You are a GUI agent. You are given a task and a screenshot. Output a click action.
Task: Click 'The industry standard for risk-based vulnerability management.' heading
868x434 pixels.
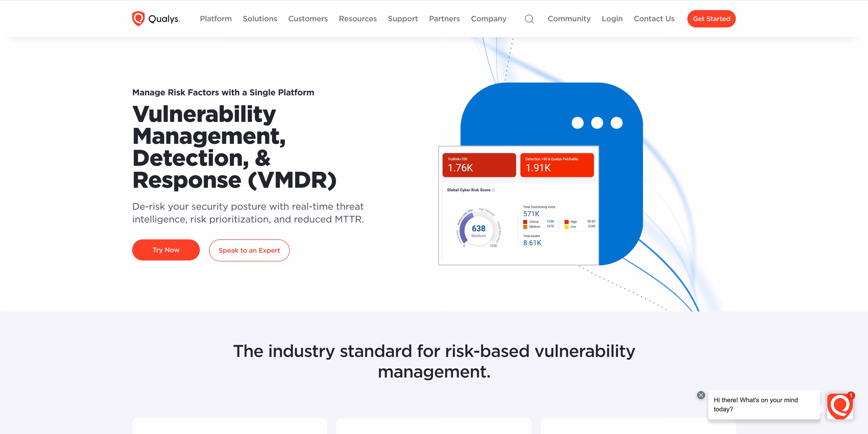434,361
